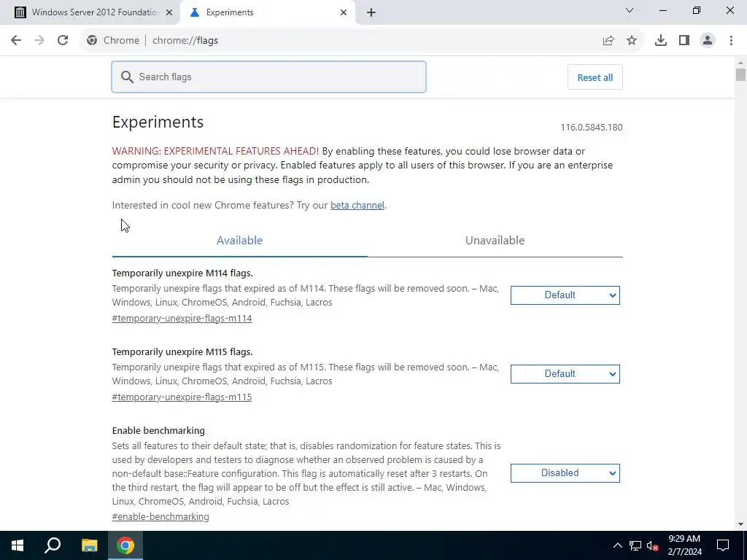Toggle the Chrome side panel icon

coord(684,41)
